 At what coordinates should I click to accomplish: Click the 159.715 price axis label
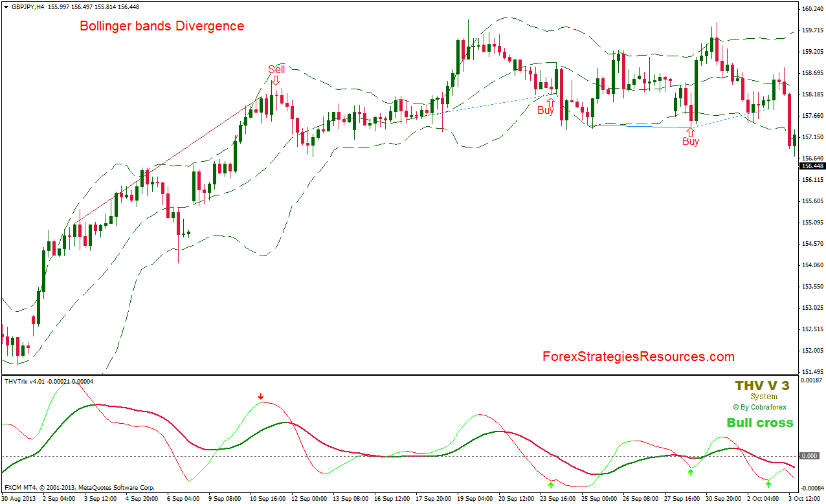coord(812,30)
